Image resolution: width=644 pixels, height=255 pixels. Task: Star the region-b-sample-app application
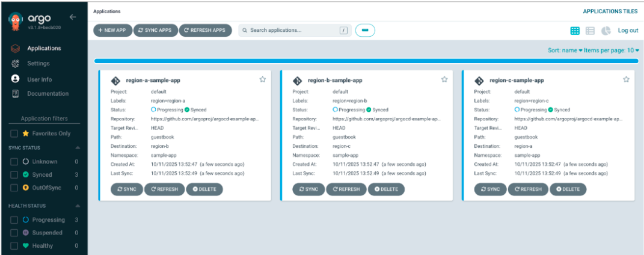pos(444,79)
